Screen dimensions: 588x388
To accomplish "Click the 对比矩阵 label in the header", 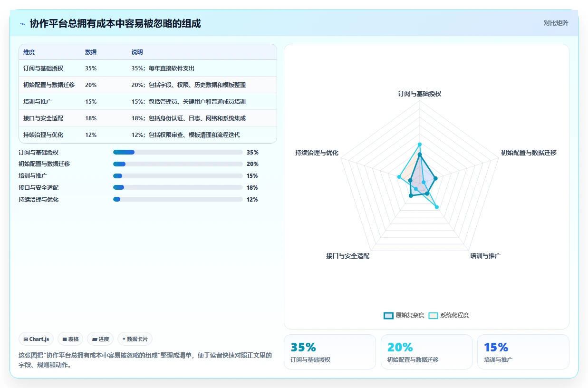I will click(x=556, y=23).
